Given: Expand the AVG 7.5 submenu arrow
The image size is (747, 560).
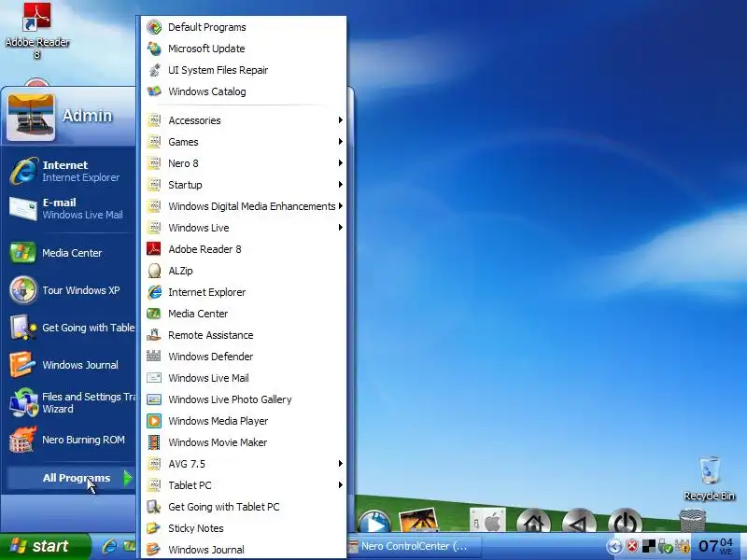Looking at the screenshot, I should pyautogui.click(x=340, y=463).
